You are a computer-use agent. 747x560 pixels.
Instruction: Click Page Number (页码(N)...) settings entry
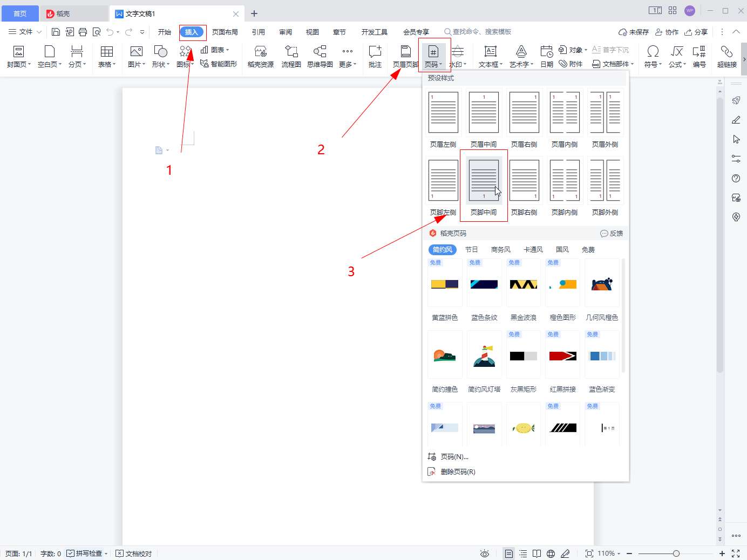point(448,456)
